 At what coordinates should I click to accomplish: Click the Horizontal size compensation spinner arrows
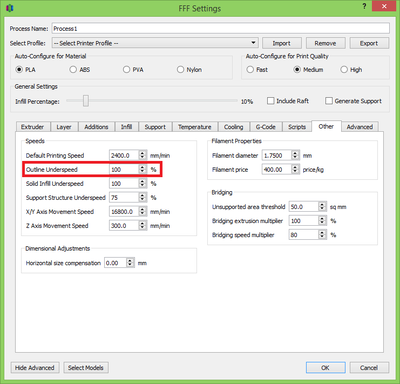(130, 263)
